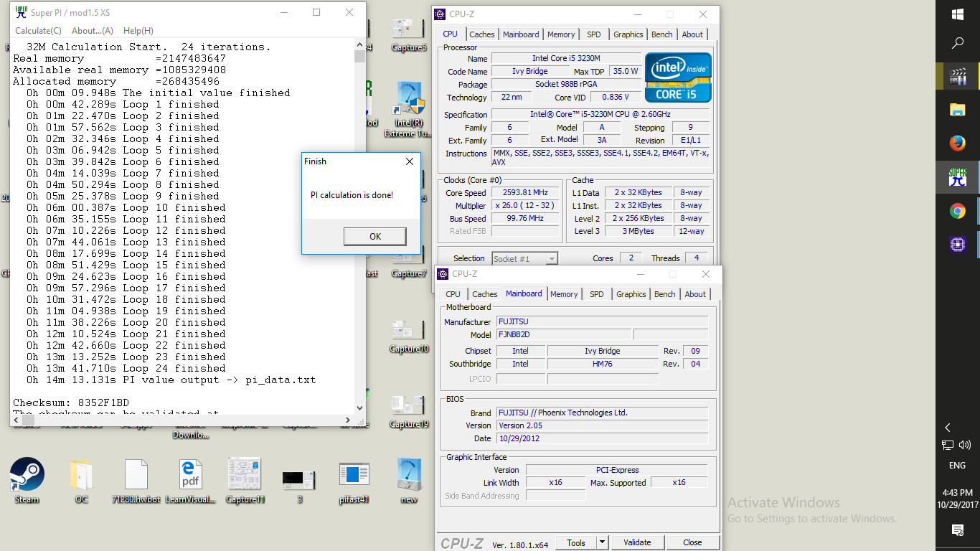The image size is (980, 551).
Task: Click the Checksum: 8352F1BD line
Action: 71,402
